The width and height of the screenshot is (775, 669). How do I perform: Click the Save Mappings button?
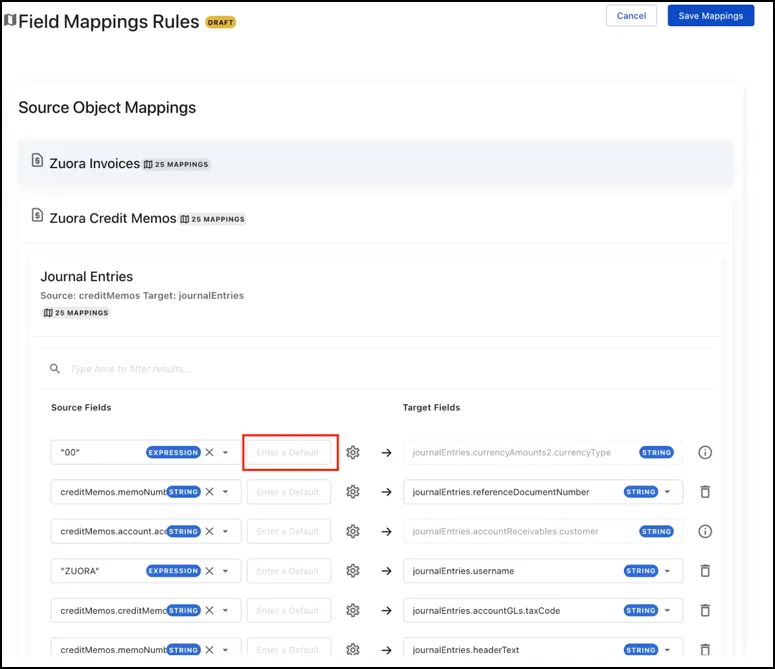710,16
